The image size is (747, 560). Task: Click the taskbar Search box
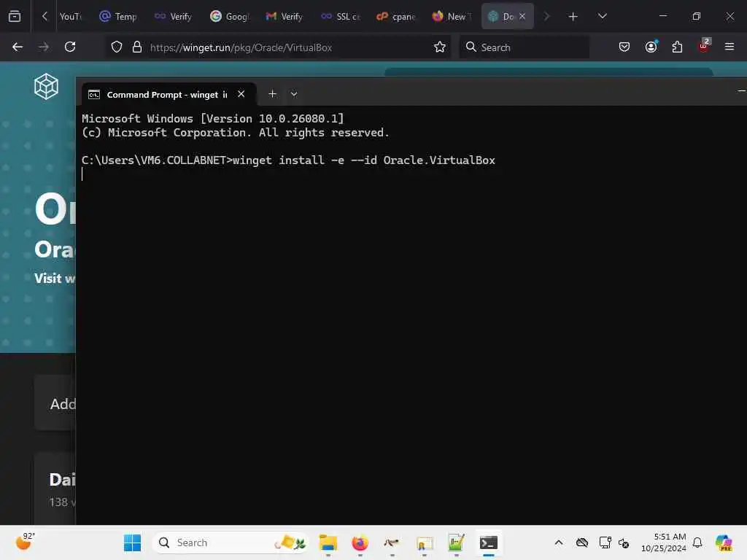pos(231,542)
